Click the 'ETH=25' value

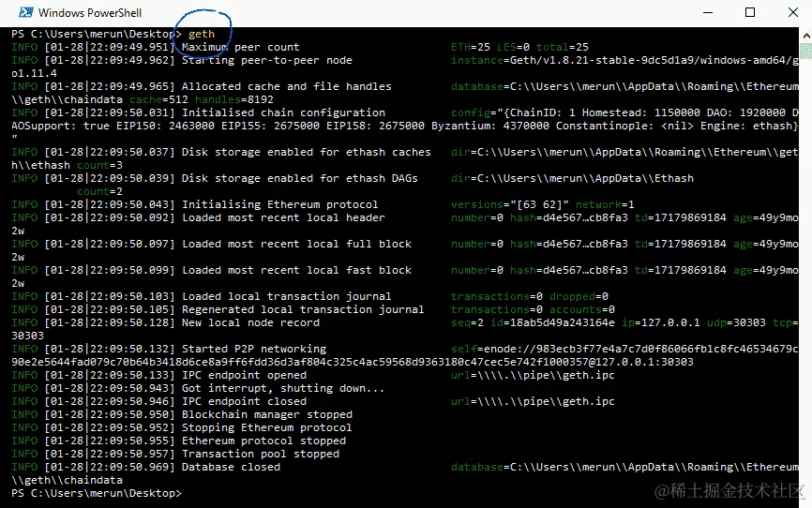click(470, 47)
